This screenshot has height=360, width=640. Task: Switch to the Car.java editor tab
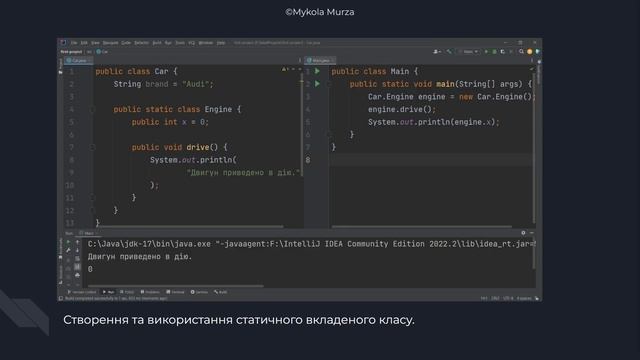[x=79, y=60]
